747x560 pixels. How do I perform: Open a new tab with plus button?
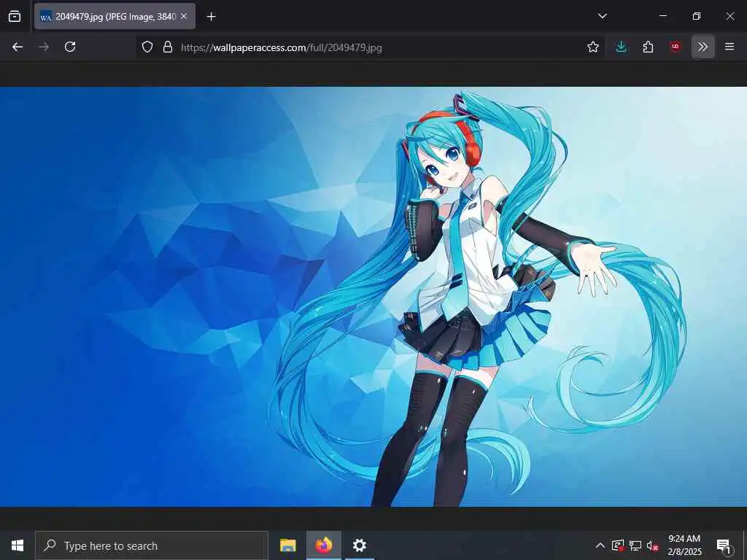211,17
